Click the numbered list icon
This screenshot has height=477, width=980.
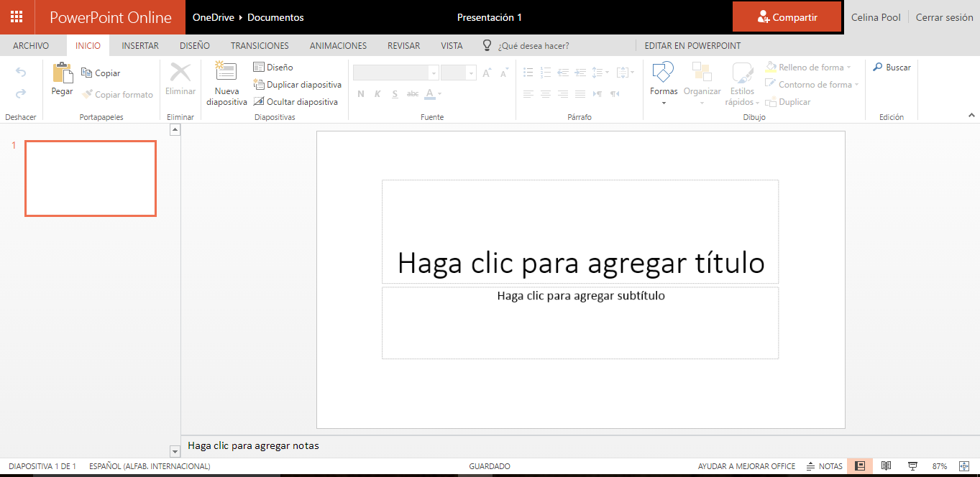coord(546,73)
